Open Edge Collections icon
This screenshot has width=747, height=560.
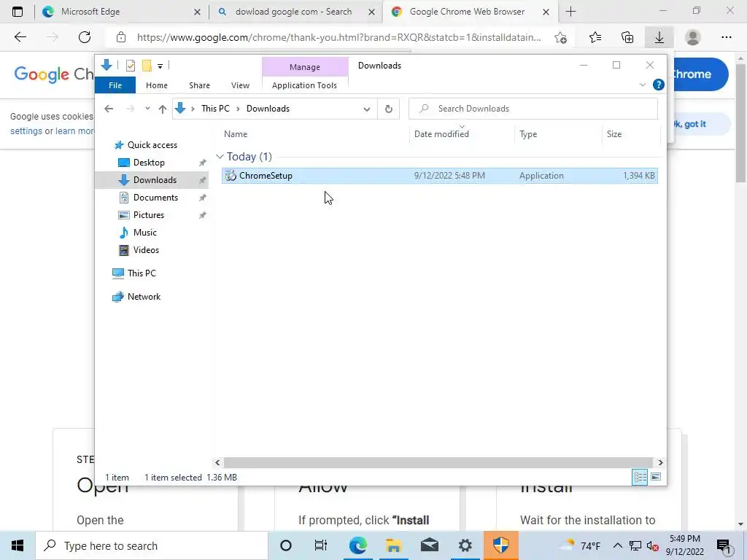coord(627,37)
